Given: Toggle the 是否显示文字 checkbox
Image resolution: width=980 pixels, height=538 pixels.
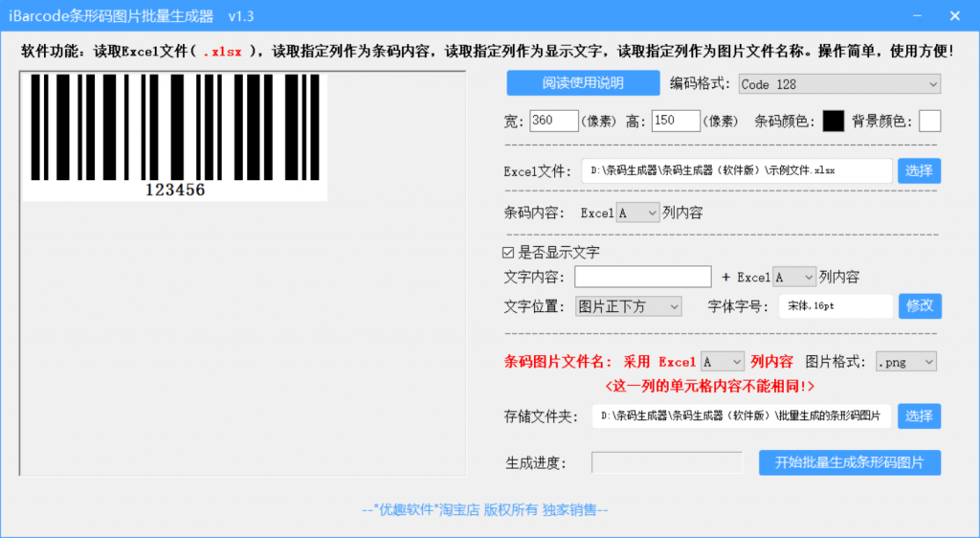Looking at the screenshot, I should [x=508, y=253].
